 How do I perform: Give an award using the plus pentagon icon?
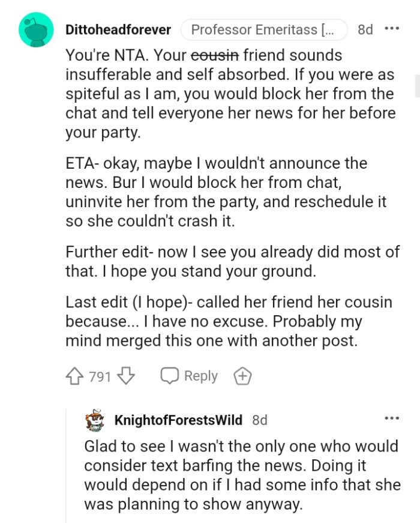coord(242,375)
